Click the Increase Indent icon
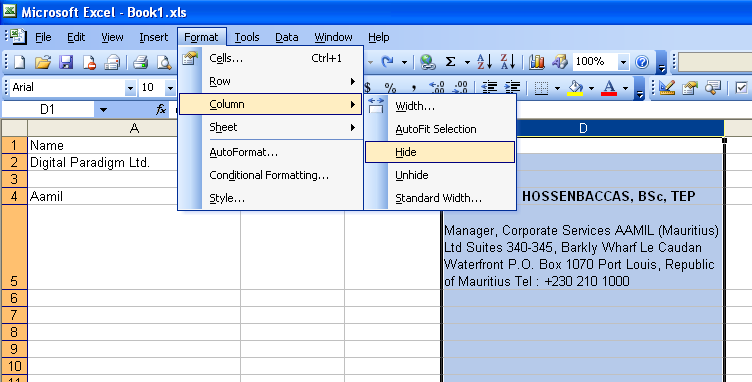 tap(512, 88)
